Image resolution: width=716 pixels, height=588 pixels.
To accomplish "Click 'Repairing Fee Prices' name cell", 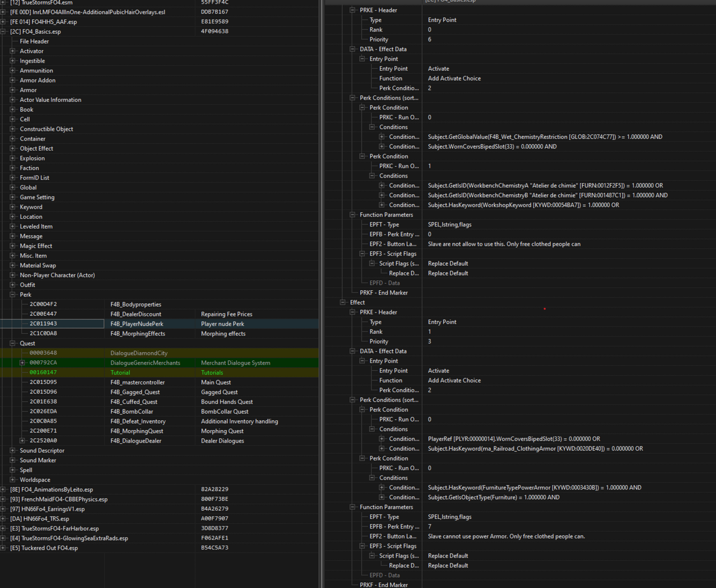I will pyautogui.click(x=227, y=314).
